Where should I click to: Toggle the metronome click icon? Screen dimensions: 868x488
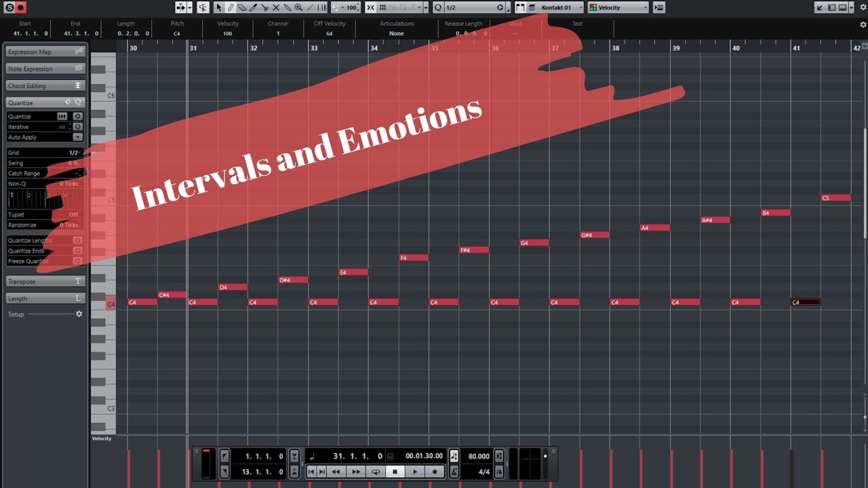454,472
